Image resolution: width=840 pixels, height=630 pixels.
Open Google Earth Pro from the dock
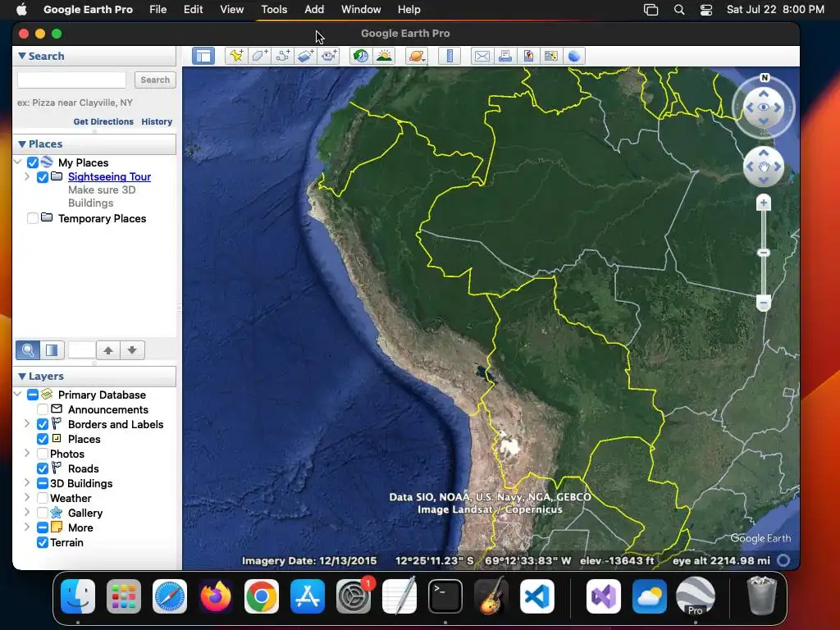click(x=696, y=596)
